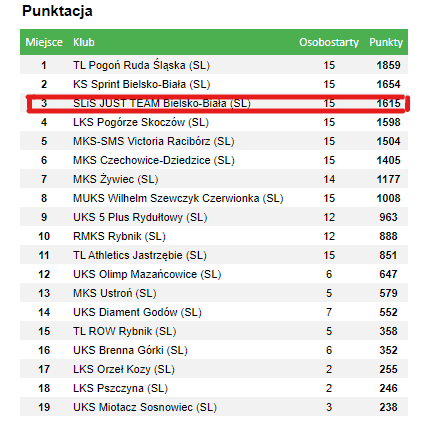Select UKS Diament Godów club
This screenshot has height=437, width=437.
pos(137,312)
